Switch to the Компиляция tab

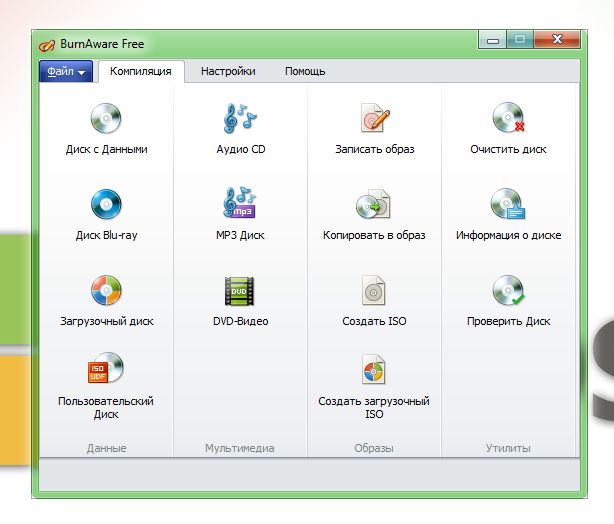click(x=140, y=71)
